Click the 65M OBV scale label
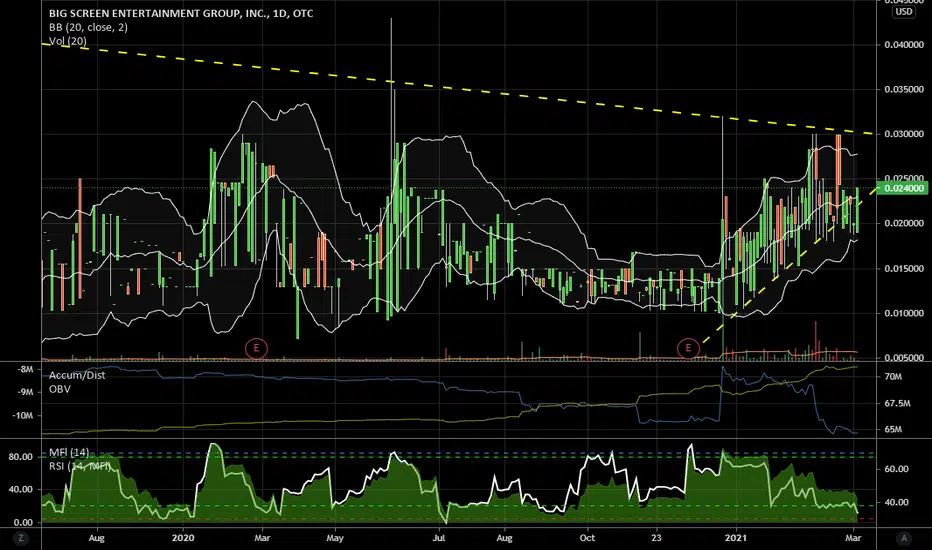932x550 pixels. [x=893, y=429]
